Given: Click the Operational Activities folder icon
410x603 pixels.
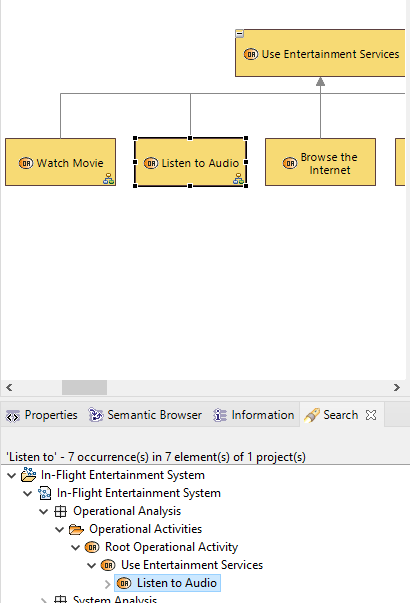Looking at the screenshot, I should (x=76, y=529).
